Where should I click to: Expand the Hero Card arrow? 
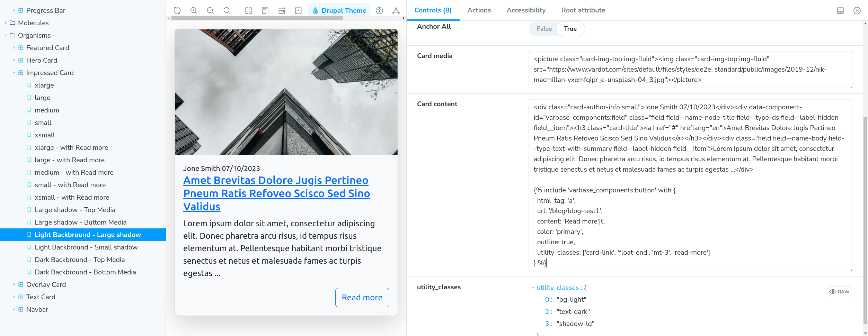point(14,60)
